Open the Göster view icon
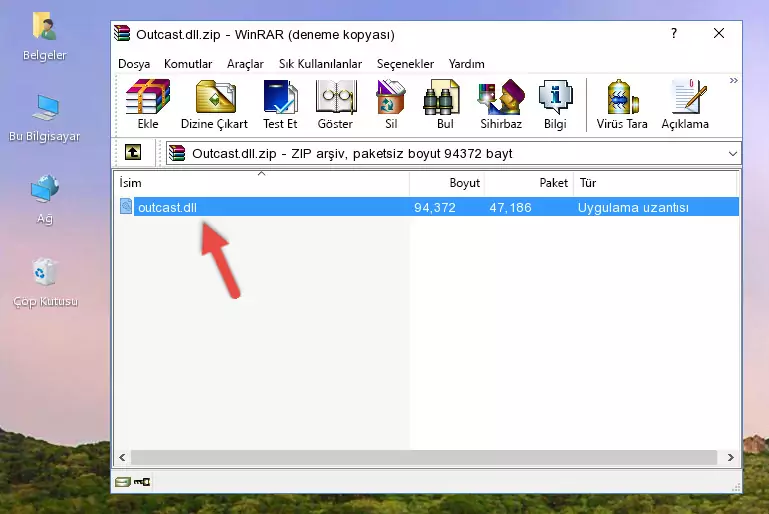The width and height of the screenshot is (769, 514). click(x=335, y=104)
